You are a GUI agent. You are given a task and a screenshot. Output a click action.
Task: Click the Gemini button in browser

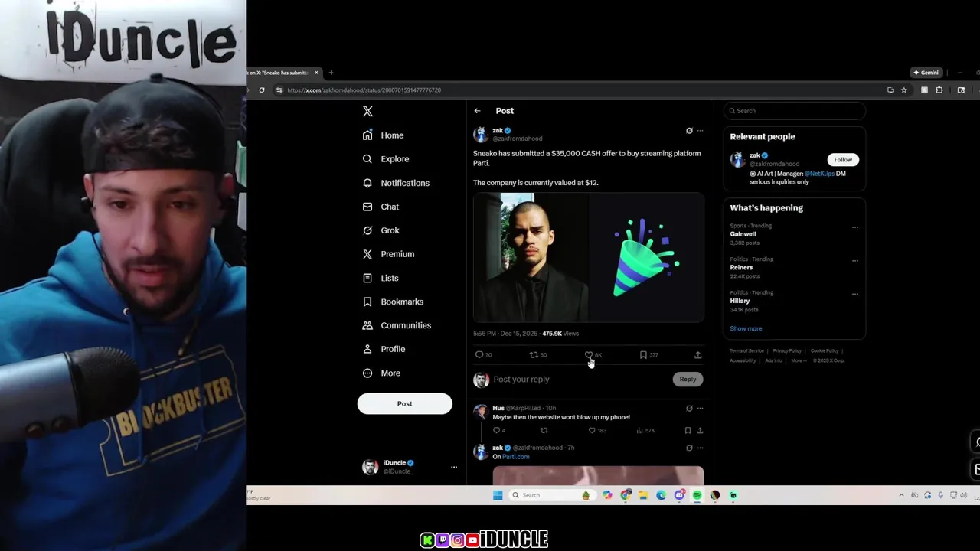926,73
